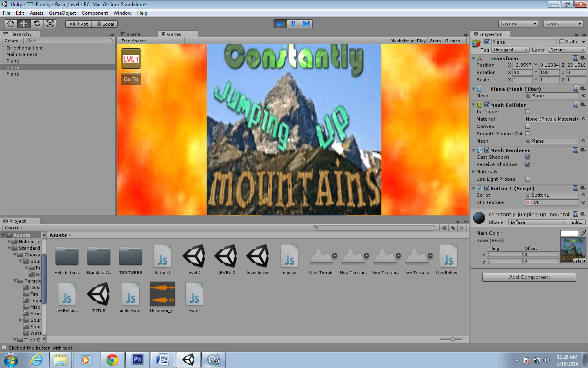The width and height of the screenshot is (588, 368).
Task: Click the Step frame button
Action: [306, 24]
